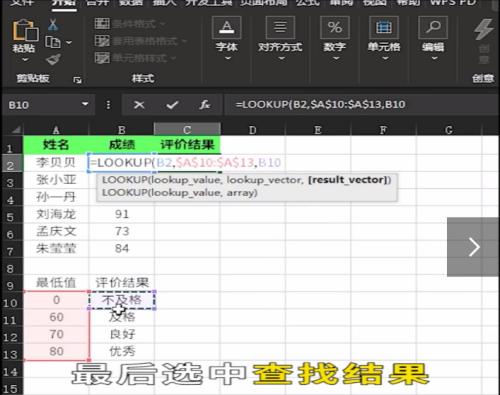
Task: Confirm formula with the checkmark button
Action: click(172, 105)
